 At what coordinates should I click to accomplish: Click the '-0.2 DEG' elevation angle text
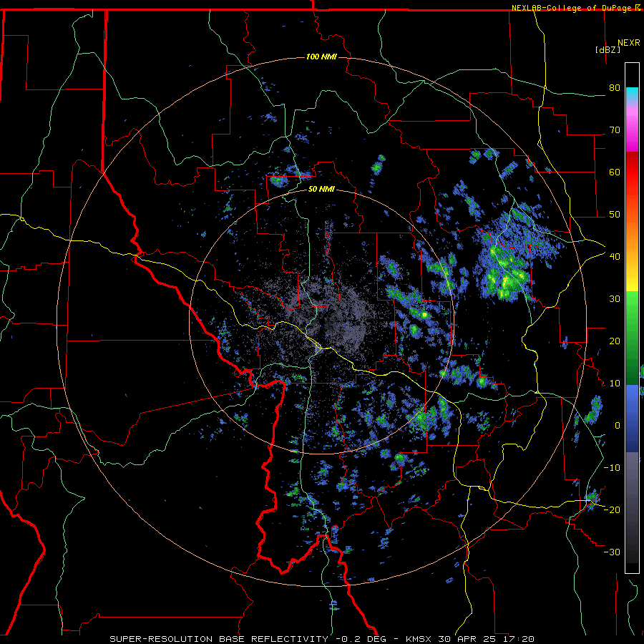pos(361,639)
